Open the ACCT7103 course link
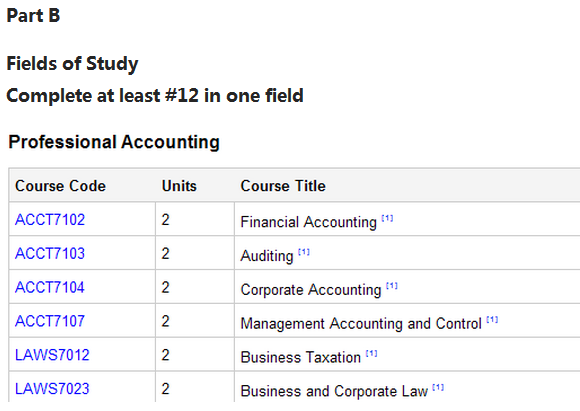580x411 pixels. coord(50,253)
